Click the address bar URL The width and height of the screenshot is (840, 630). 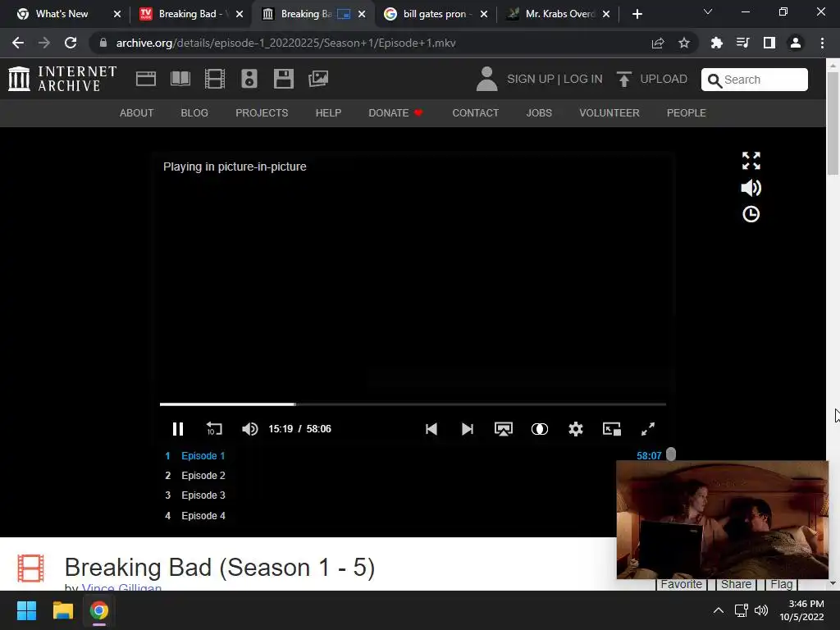(285, 43)
